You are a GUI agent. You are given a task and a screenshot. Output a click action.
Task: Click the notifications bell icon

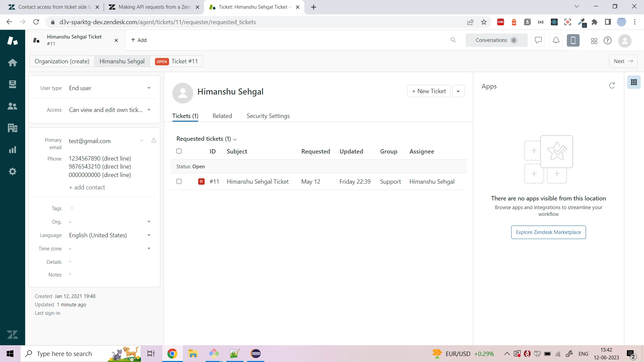click(x=556, y=40)
